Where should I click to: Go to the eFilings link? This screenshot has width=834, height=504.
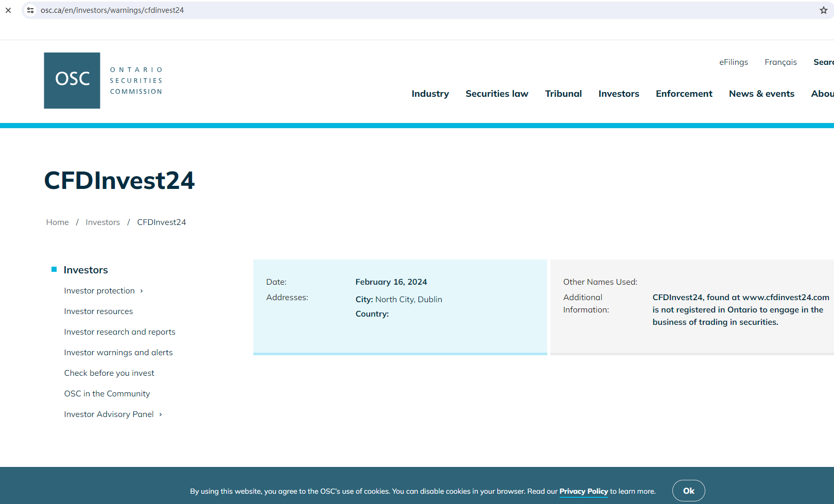tap(733, 62)
